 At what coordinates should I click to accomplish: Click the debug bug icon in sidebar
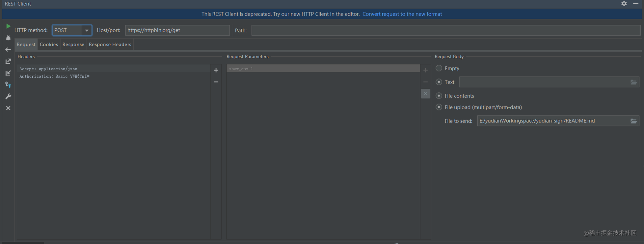pyautogui.click(x=8, y=38)
